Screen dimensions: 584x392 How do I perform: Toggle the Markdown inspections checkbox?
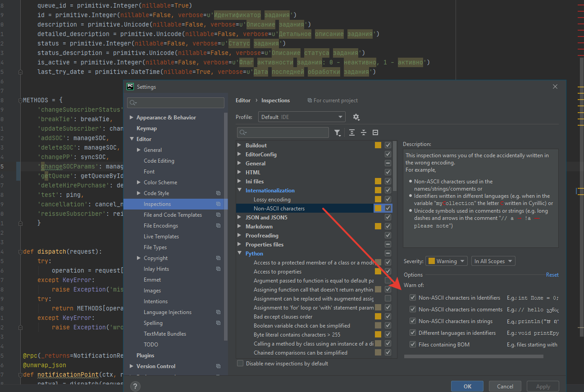point(388,227)
